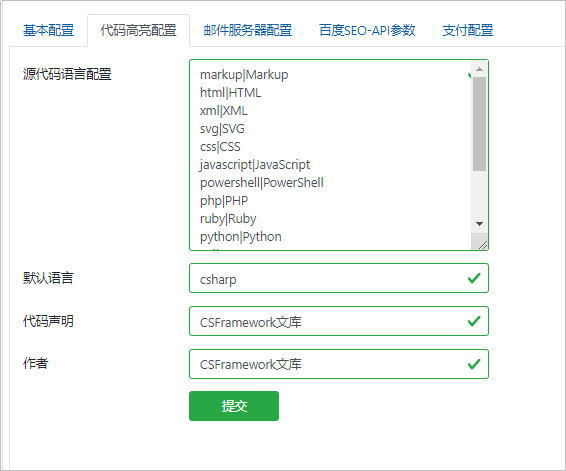This screenshot has width=566, height=471.
Task: Click the scrollbar thumb of language textarea
Action: pyautogui.click(x=479, y=124)
